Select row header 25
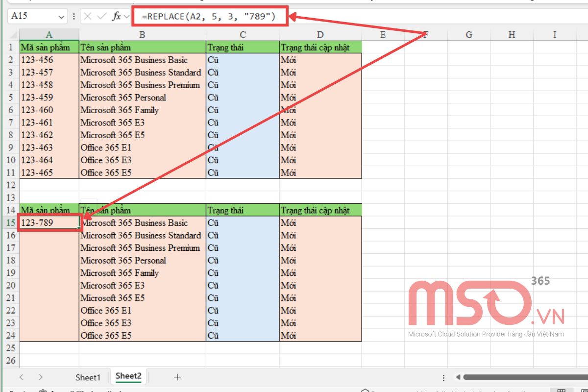Image resolution: width=588 pixels, height=392 pixels. (x=10, y=348)
